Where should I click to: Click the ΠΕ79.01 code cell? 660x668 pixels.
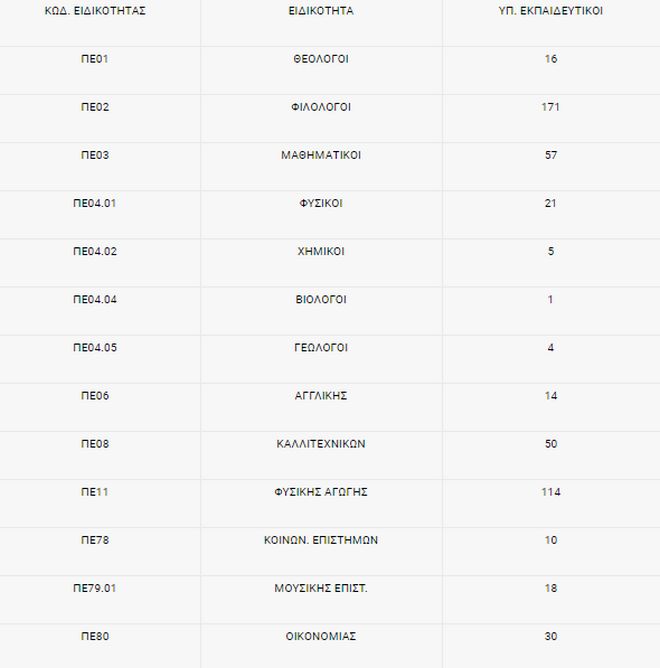(95, 588)
